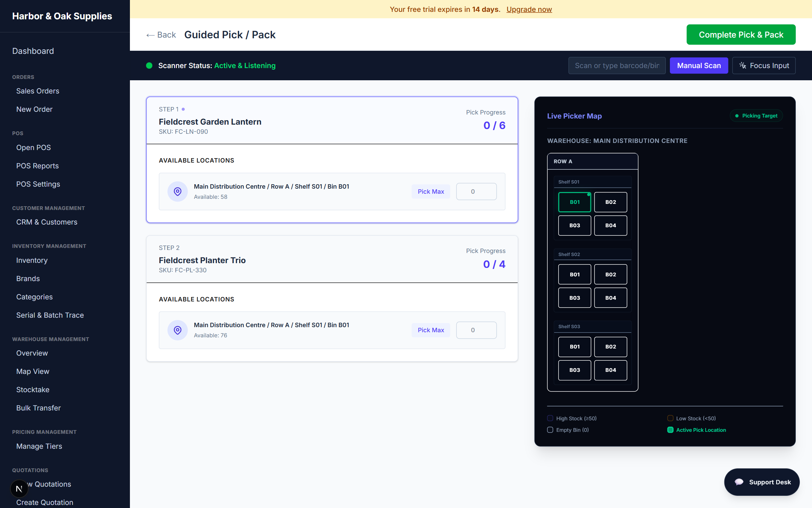812x508 pixels.
Task: Open POS Reports in sidebar
Action: (38, 166)
